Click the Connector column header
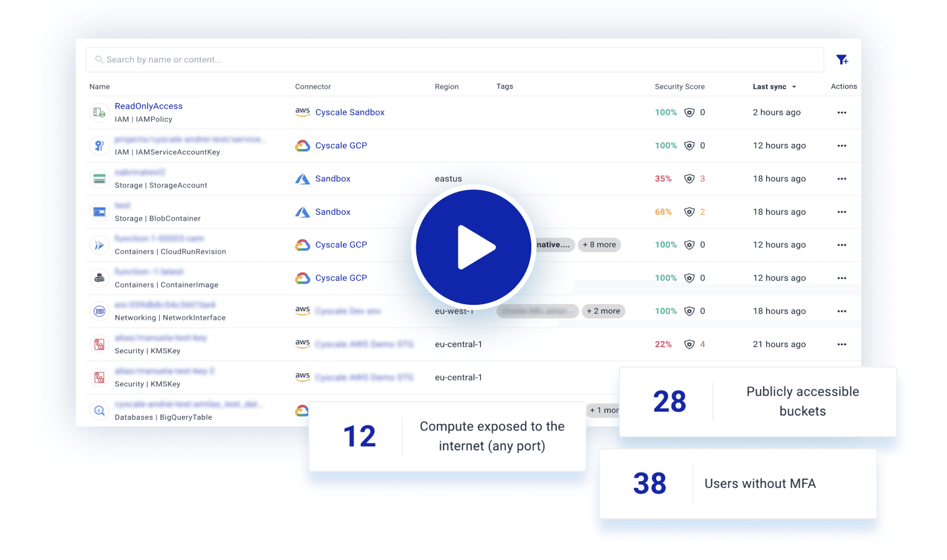Screen dimensions: 947x560 (313, 87)
